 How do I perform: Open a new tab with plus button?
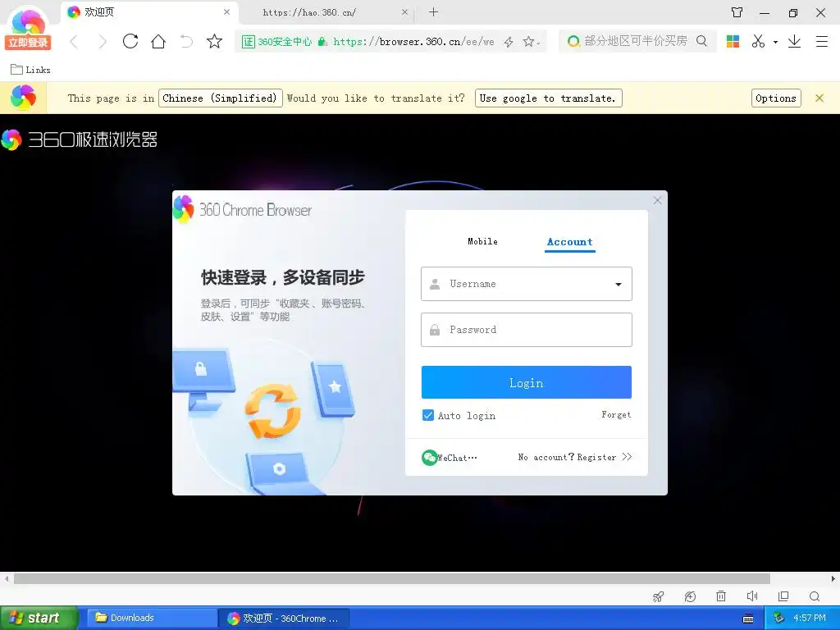tap(433, 11)
